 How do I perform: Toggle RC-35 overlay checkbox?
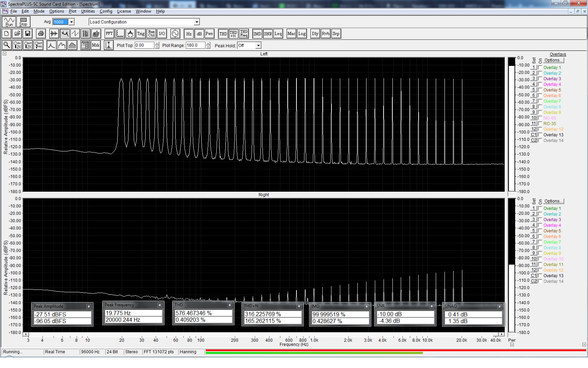coord(540,124)
